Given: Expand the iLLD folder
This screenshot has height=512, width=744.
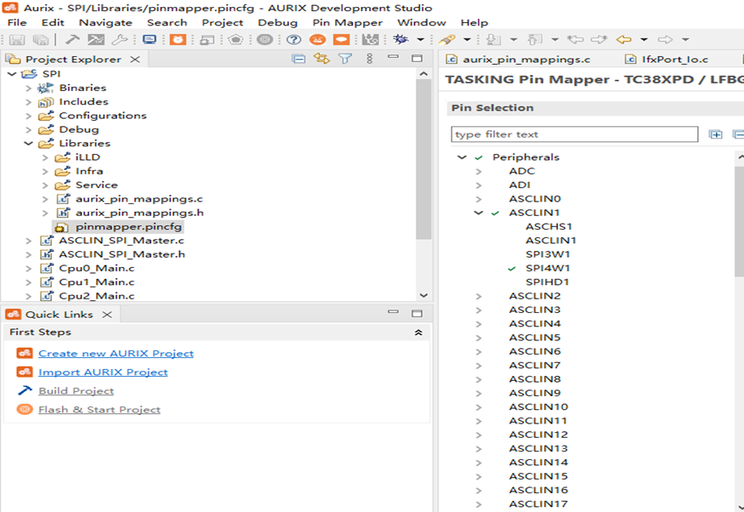Looking at the screenshot, I should click(45, 158).
